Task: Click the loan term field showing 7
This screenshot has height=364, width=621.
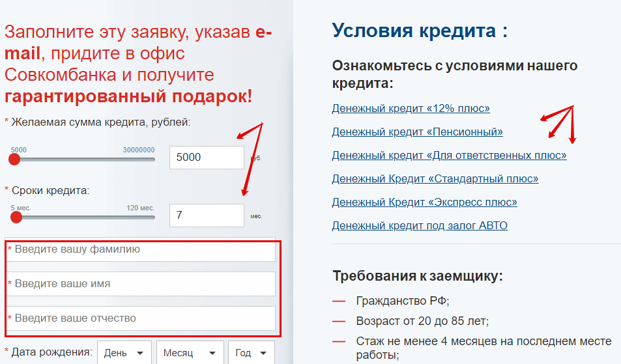Action: pos(207,216)
